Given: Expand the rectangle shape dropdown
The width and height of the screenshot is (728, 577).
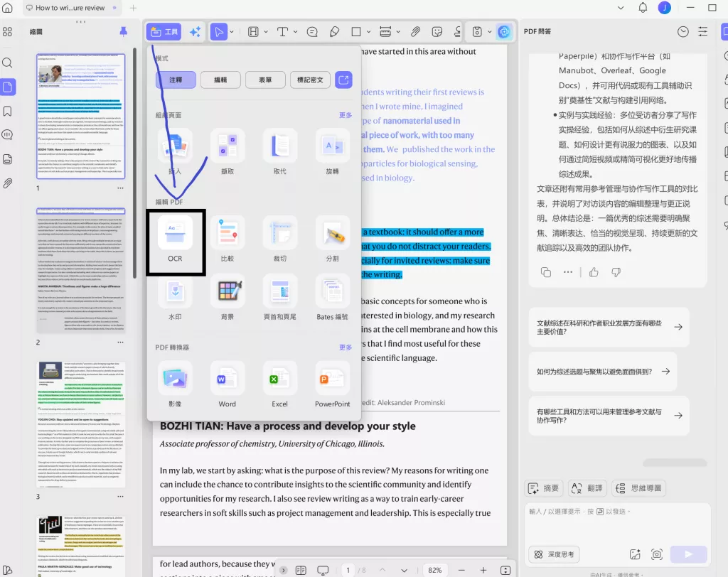Looking at the screenshot, I should pos(369,31).
